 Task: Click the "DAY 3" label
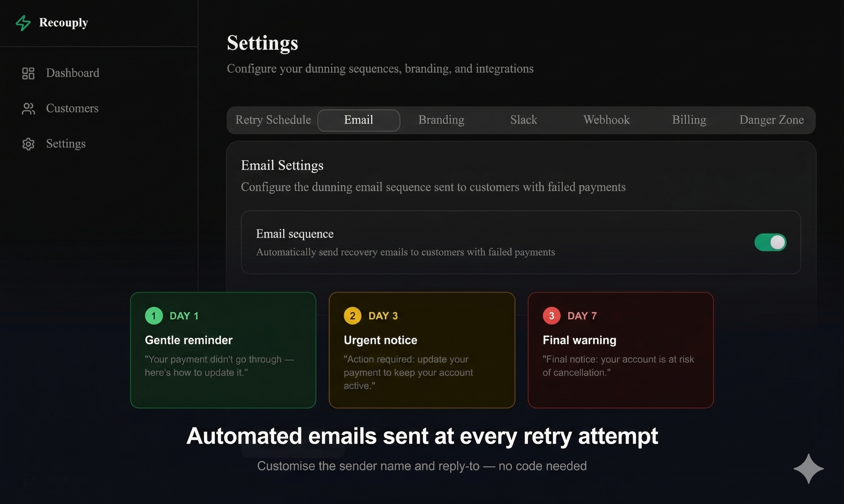[x=383, y=316]
